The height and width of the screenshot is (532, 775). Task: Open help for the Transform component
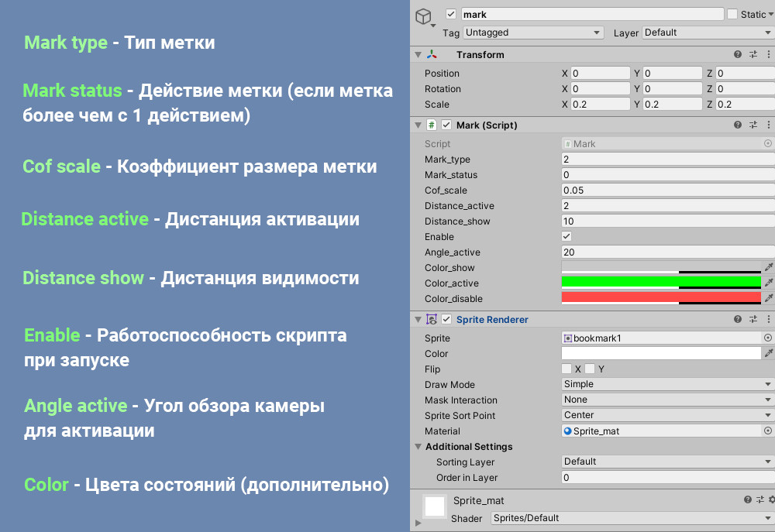738,55
